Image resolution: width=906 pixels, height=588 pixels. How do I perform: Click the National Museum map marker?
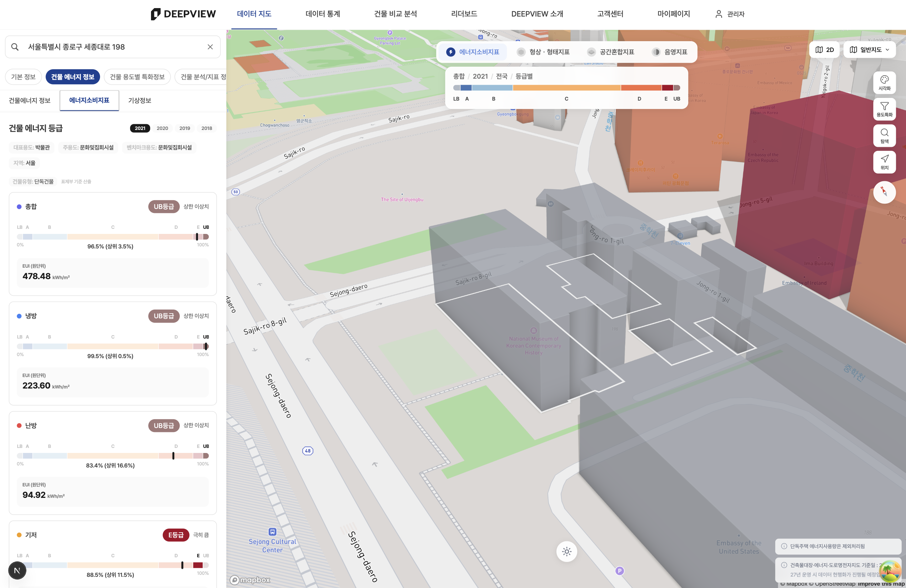click(x=534, y=330)
